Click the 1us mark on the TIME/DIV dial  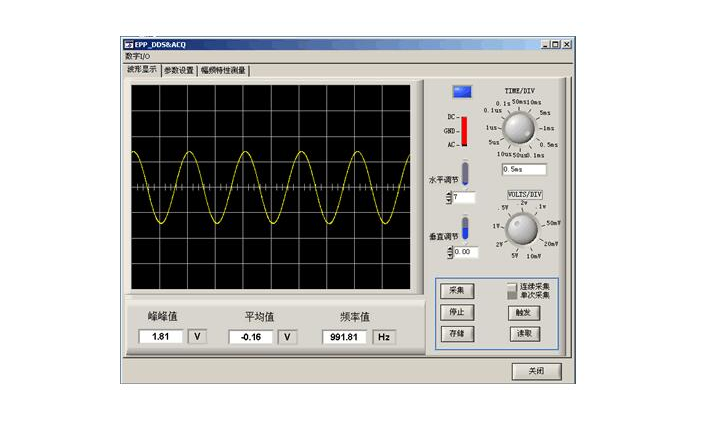491,128
